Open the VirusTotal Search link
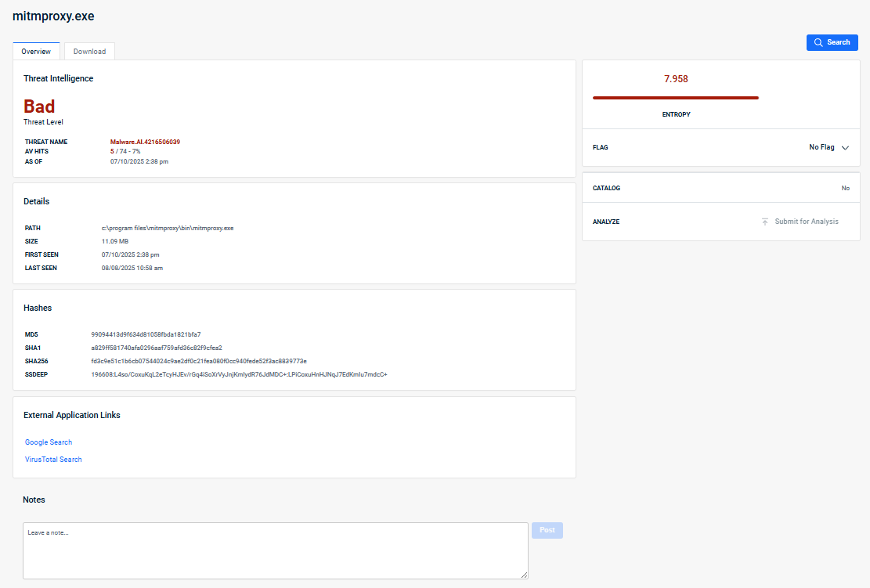 coord(53,460)
